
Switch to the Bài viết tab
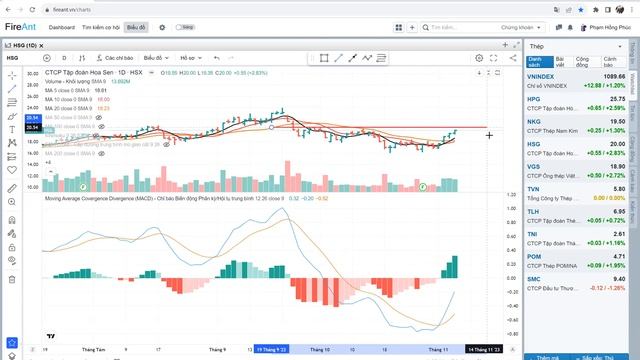563,62
